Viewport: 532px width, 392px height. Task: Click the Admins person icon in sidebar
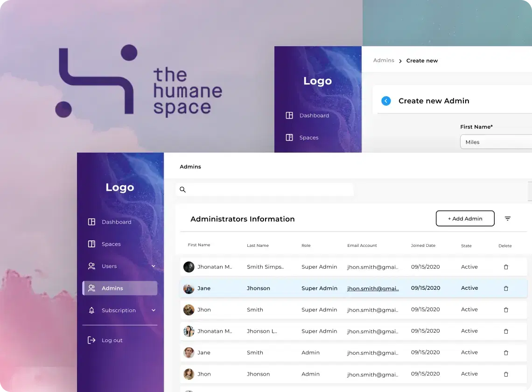coord(91,288)
